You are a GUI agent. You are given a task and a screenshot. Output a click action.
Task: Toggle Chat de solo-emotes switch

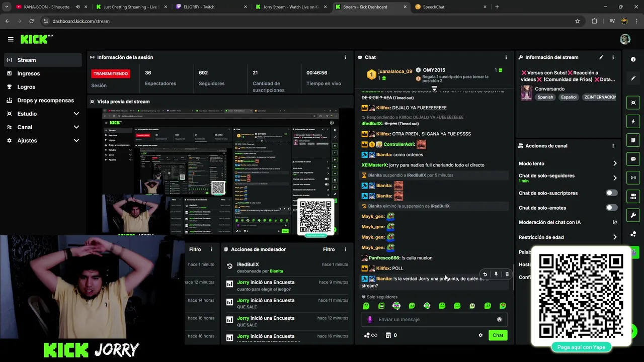pyautogui.click(x=611, y=208)
